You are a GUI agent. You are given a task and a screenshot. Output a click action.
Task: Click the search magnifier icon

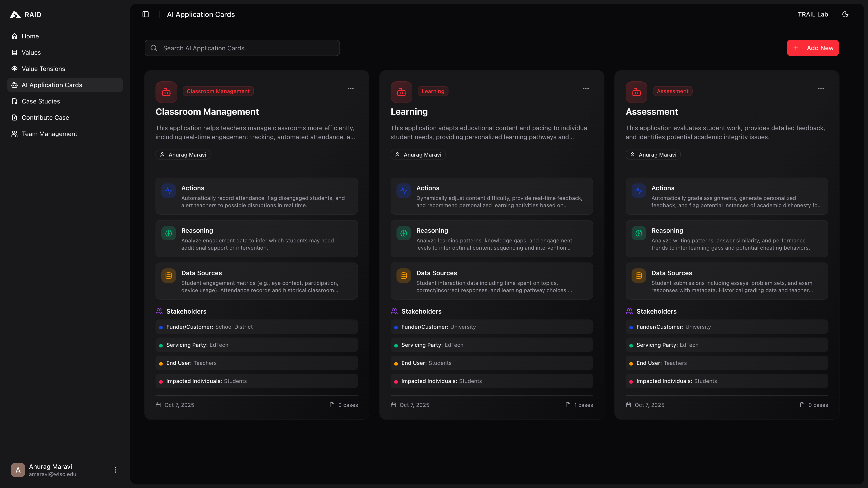[x=154, y=48]
